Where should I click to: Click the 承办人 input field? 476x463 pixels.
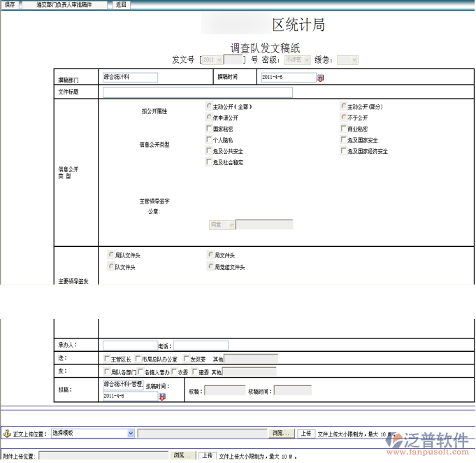pyautogui.click(x=130, y=346)
